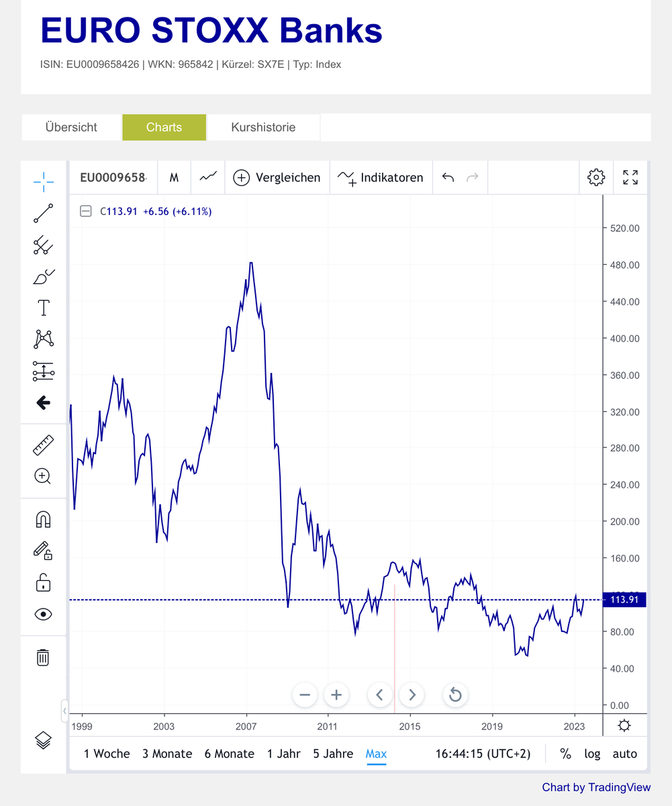This screenshot has width=672, height=806.
Task: Click the Vergleichen button
Action: [277, 177]
